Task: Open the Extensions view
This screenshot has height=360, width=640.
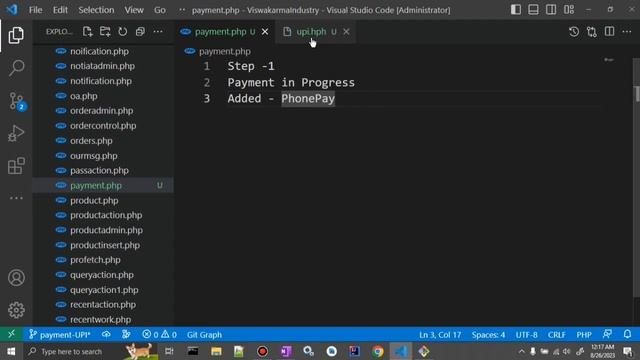Action: tap(16, 166)
